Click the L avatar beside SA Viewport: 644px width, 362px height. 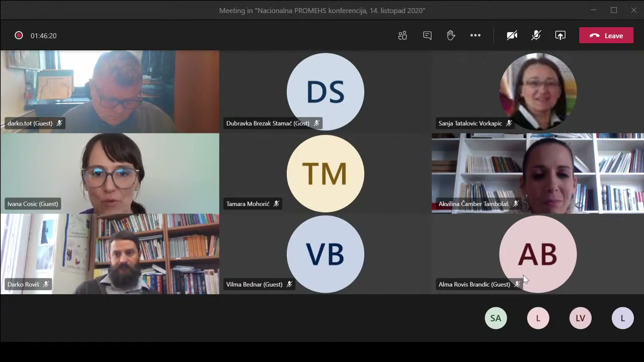pos(538,318)
